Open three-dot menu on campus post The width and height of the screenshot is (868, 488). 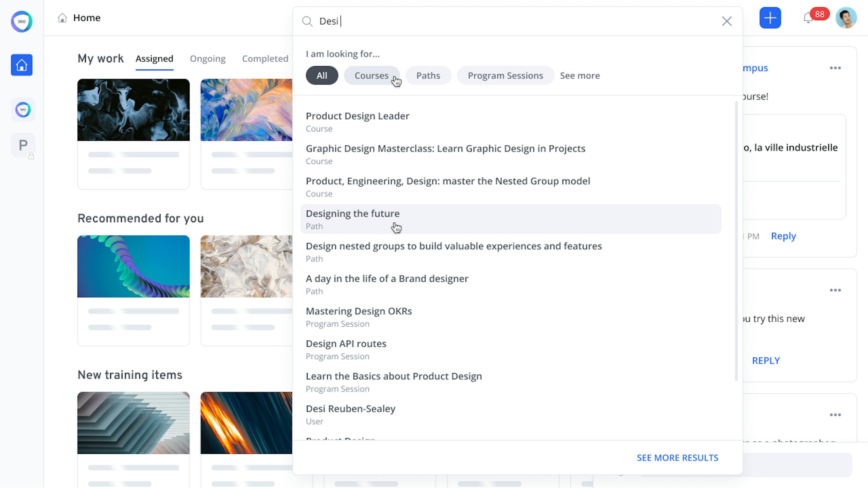coord(835,68)
